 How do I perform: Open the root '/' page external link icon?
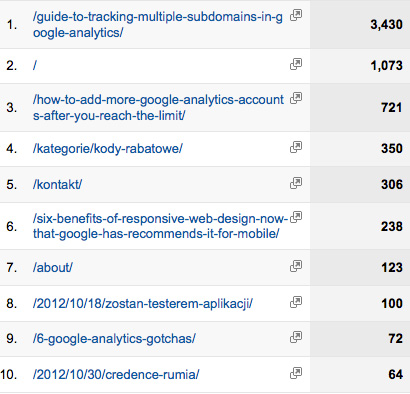[x=296, y=64]
